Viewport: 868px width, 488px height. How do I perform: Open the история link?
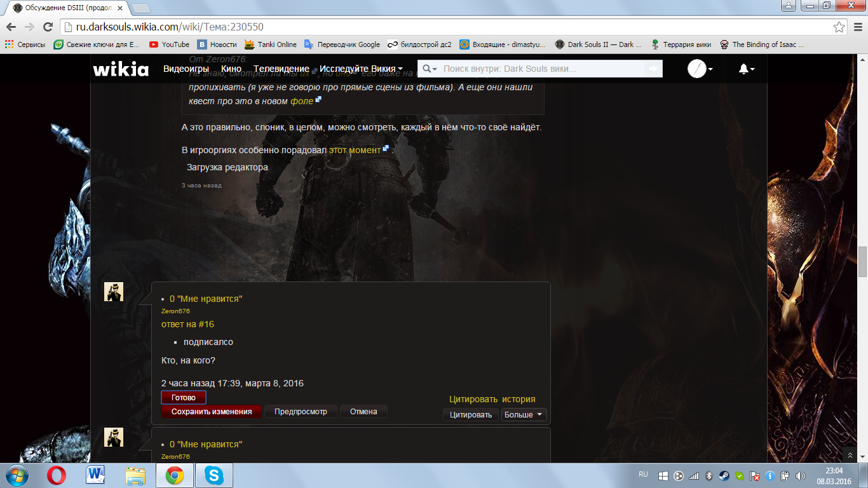(519, 399)
